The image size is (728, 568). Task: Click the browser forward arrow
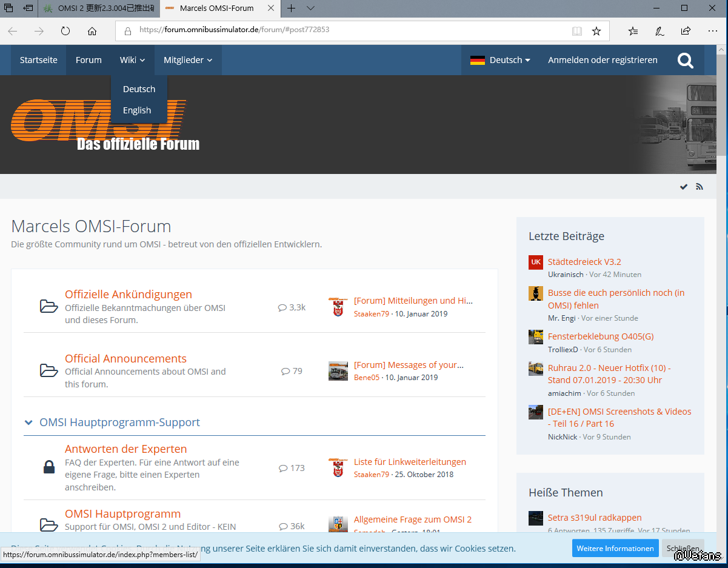(39, 31)
